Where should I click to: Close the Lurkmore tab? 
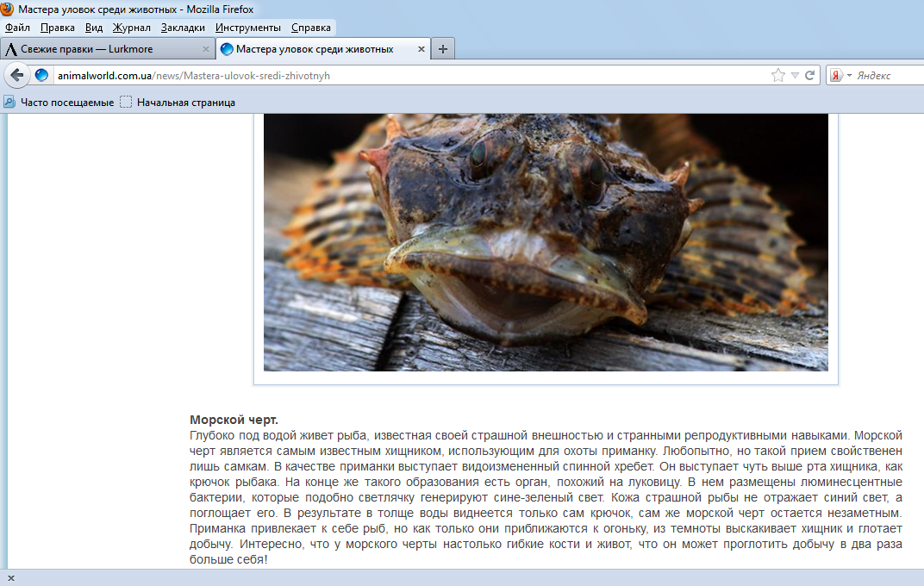(206, 49)
